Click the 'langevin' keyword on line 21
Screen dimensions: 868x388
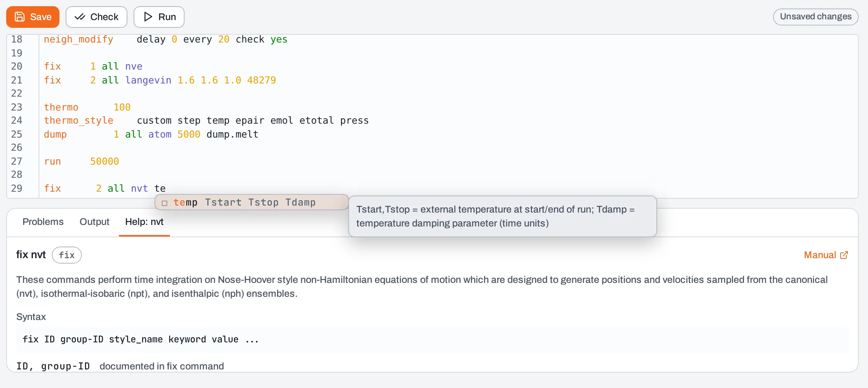coord(148,80)
